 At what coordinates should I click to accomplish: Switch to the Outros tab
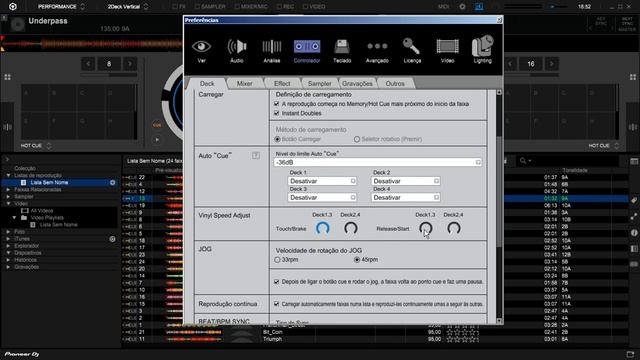pyautogui.click(x=395, y=83)
